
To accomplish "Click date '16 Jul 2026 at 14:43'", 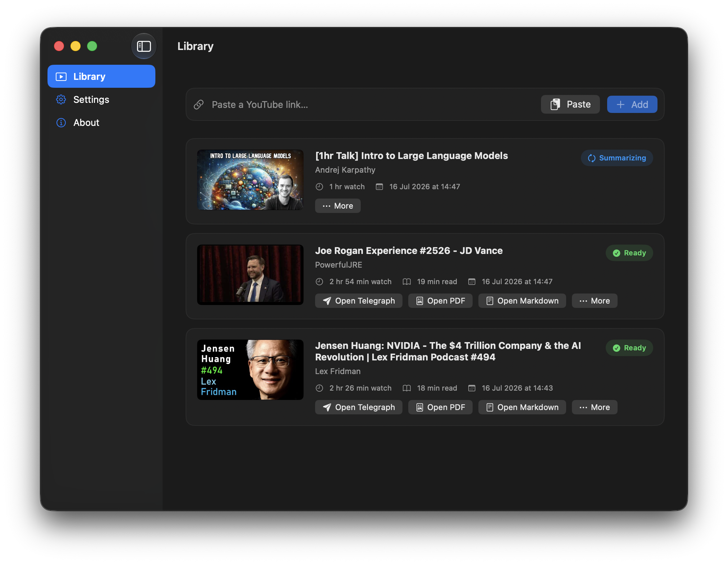I will coord(517,388).
